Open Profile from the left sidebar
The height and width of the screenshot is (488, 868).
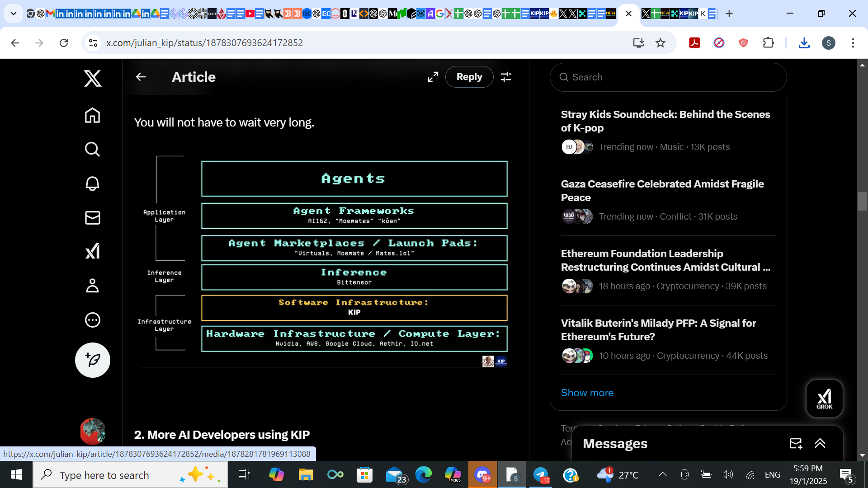[93, 286]
